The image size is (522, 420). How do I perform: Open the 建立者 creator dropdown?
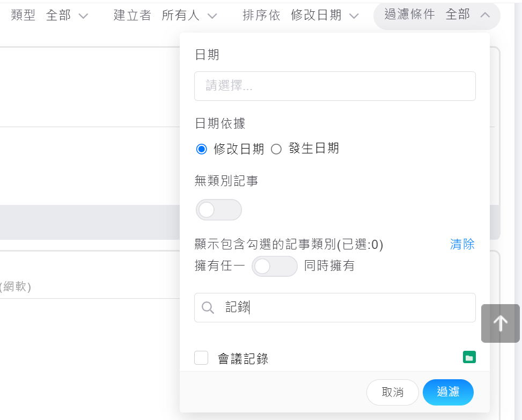click(x=189, y=16)
